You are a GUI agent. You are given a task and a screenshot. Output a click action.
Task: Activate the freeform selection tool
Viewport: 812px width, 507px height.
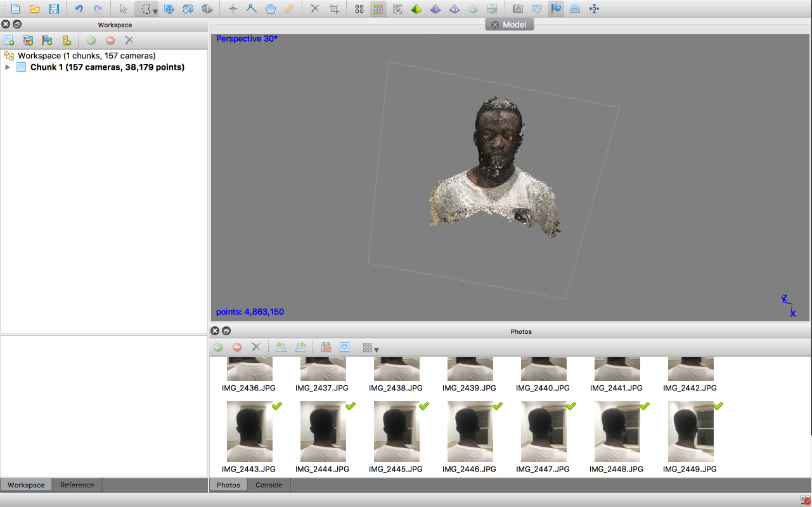(145, 9)
